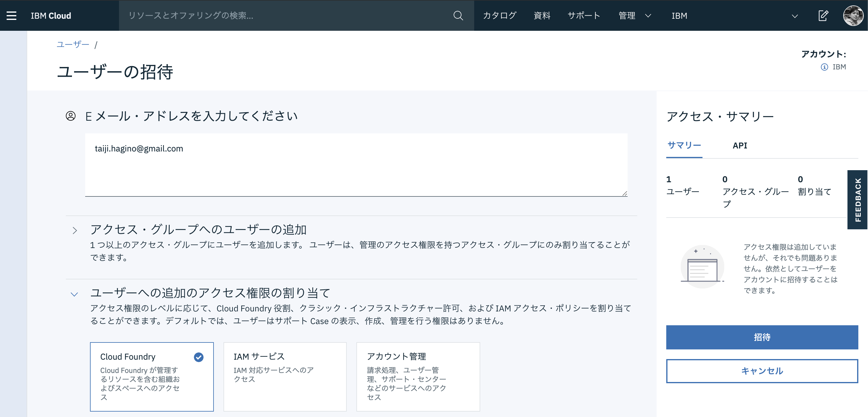Switch to the サマリー tab
Screen dimensions: 868x417
(x=684, y=145)
